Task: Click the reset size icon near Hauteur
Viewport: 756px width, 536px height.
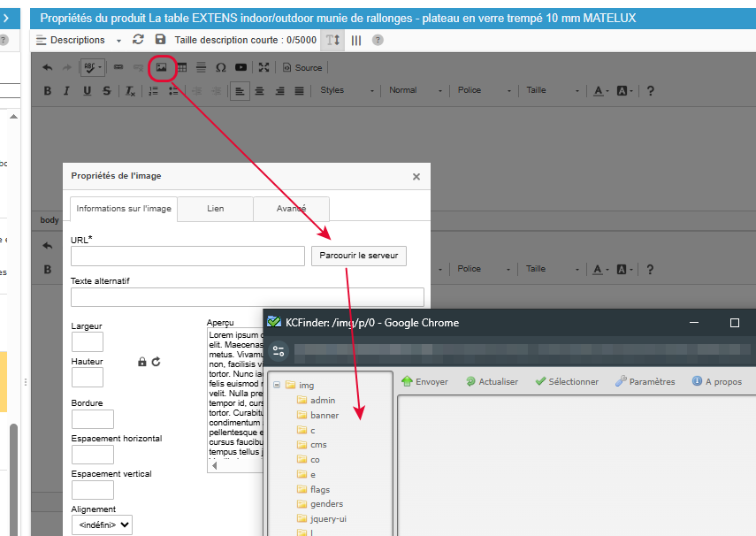Action: (x=157, y=362)
